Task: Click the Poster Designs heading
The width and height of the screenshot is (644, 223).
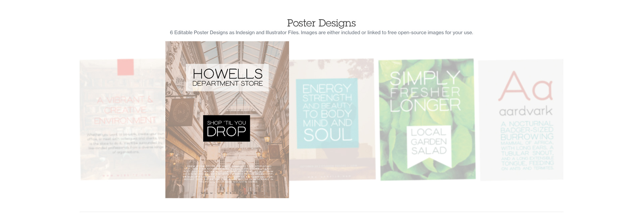Action: click(x=321, y=23)
